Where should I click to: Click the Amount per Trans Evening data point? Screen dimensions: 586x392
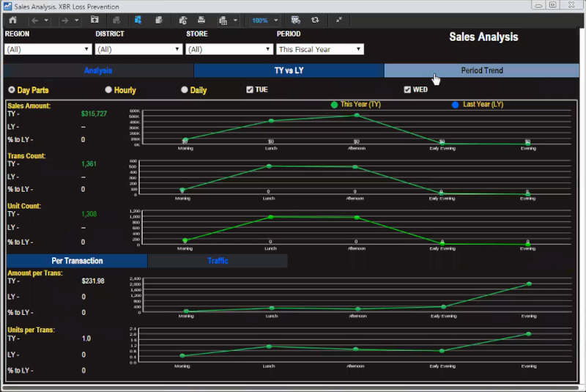(529, 284)
